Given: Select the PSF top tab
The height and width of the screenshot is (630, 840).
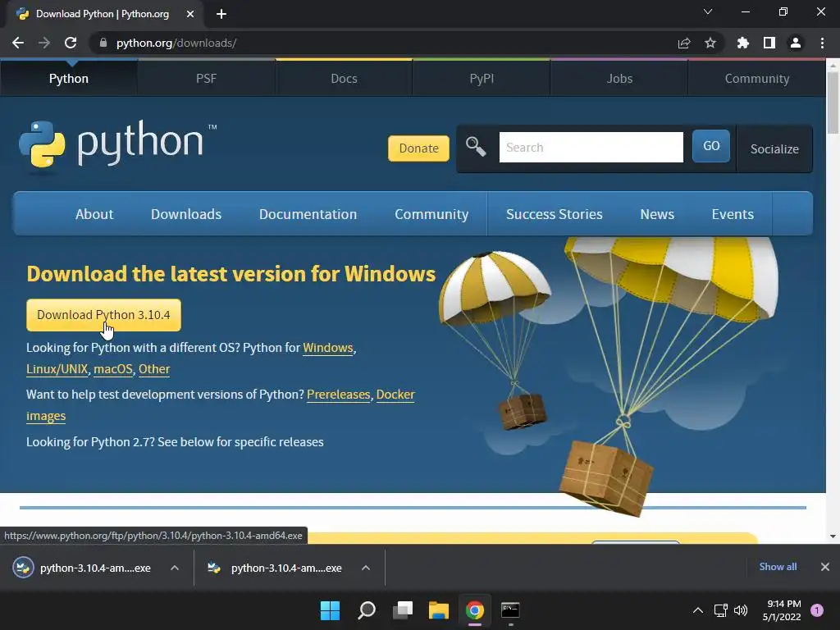Looking at the screenshot, I should 206,79.
